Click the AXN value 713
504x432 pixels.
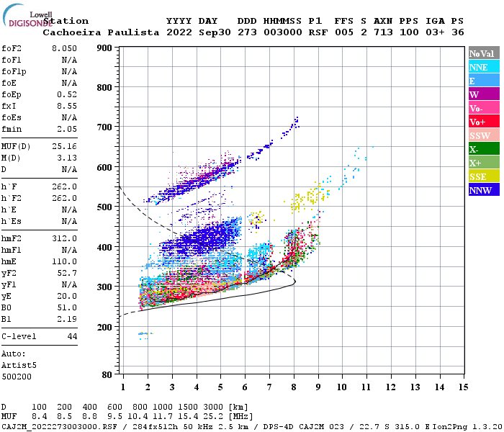383,32
